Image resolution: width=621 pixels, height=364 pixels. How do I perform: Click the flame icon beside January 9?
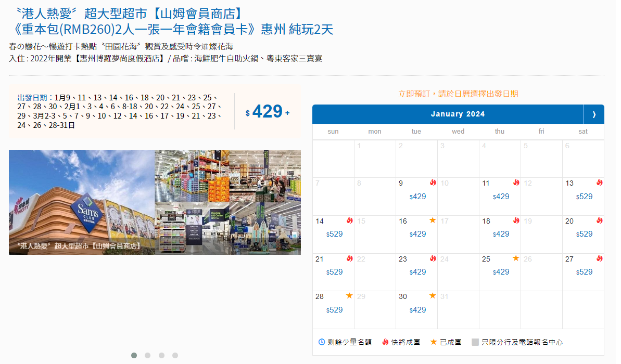coord(433,183)
